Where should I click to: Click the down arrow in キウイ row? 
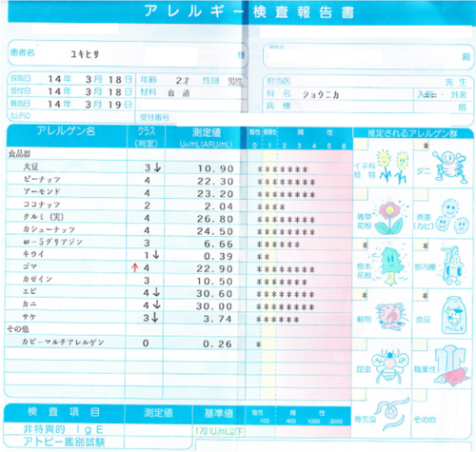[156, 255]
